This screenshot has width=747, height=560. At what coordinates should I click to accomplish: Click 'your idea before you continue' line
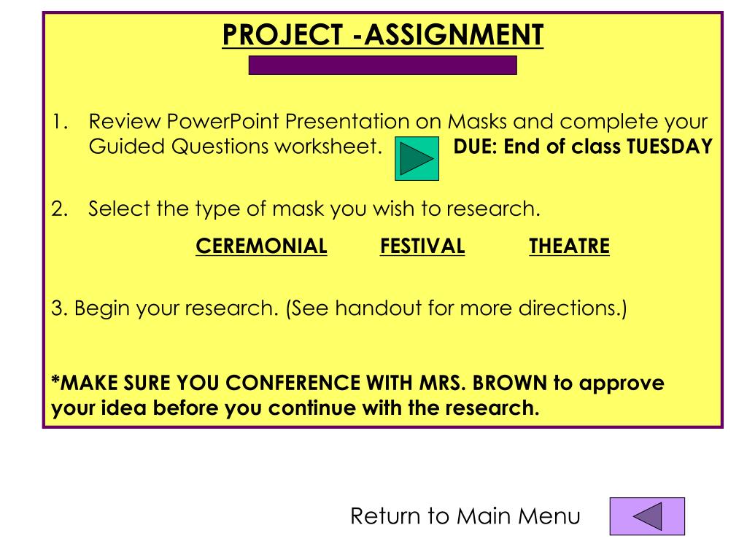295,408
